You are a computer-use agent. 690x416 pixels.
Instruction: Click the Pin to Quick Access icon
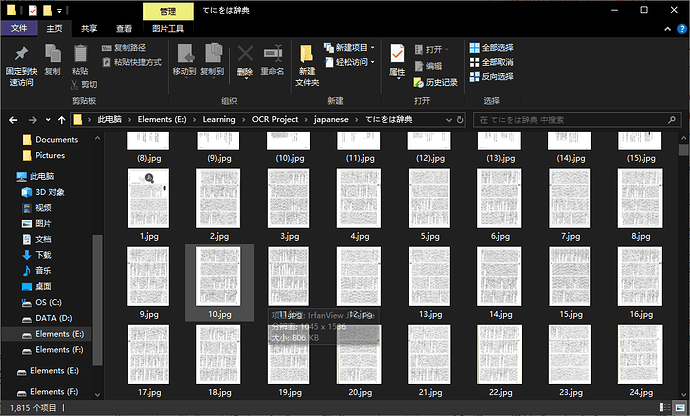(20, 55)
